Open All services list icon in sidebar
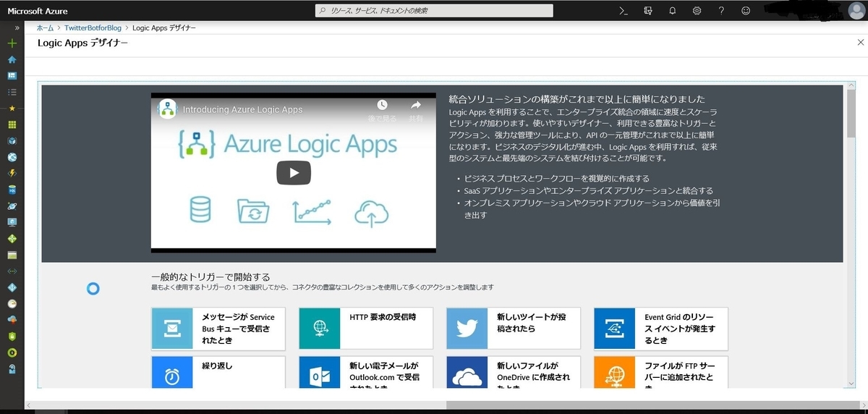Screen dimensions: 868x414 tap(12, 92)
